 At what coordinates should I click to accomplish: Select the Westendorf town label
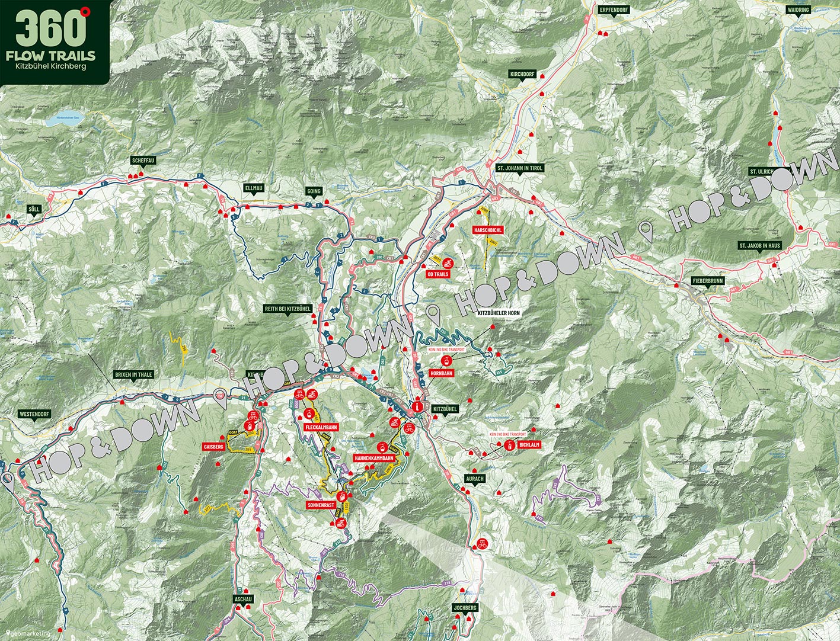pyautogui.click(x=34, y=414)
